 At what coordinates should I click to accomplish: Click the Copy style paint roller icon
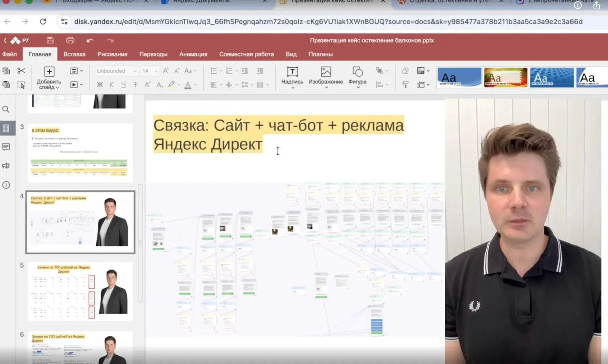[x=405, y=85]
